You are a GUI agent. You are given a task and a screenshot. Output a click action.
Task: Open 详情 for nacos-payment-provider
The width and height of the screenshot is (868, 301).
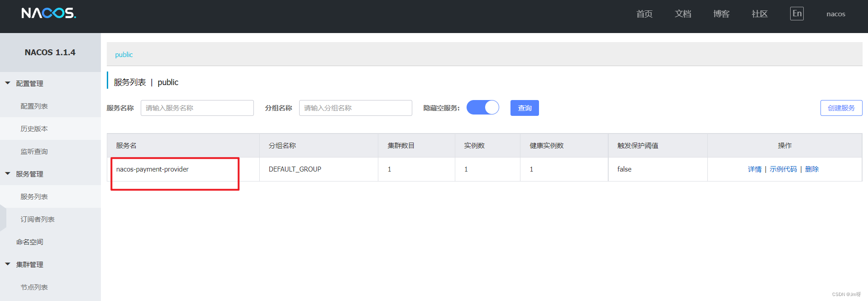click(x=754, y=169)
